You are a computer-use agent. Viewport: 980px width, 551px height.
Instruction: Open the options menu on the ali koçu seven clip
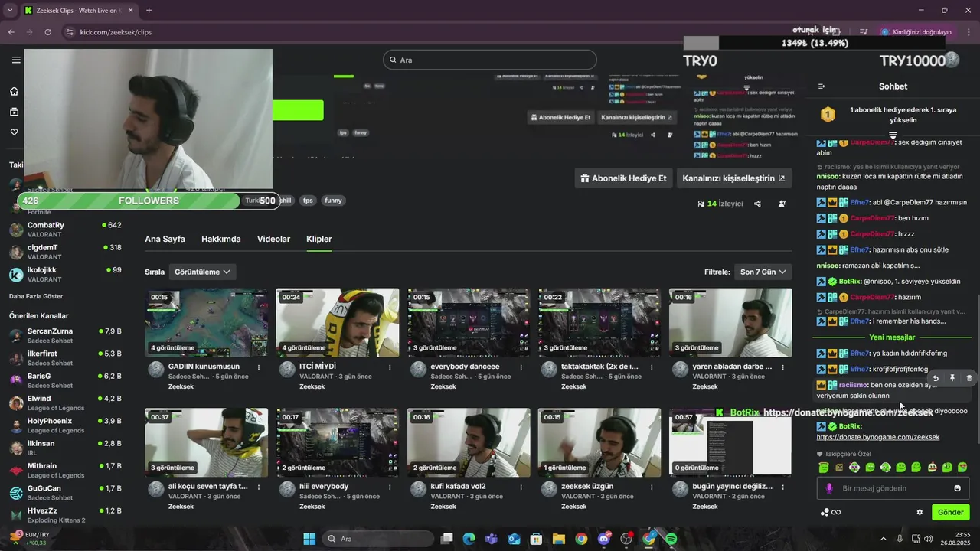[259, 487]
